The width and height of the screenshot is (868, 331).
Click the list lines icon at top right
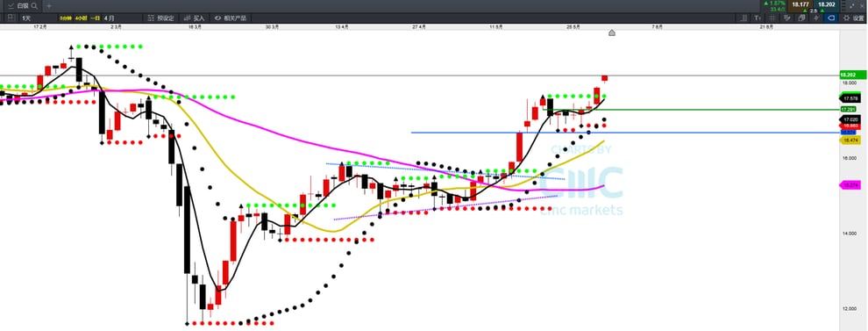[x=844, y=5]
